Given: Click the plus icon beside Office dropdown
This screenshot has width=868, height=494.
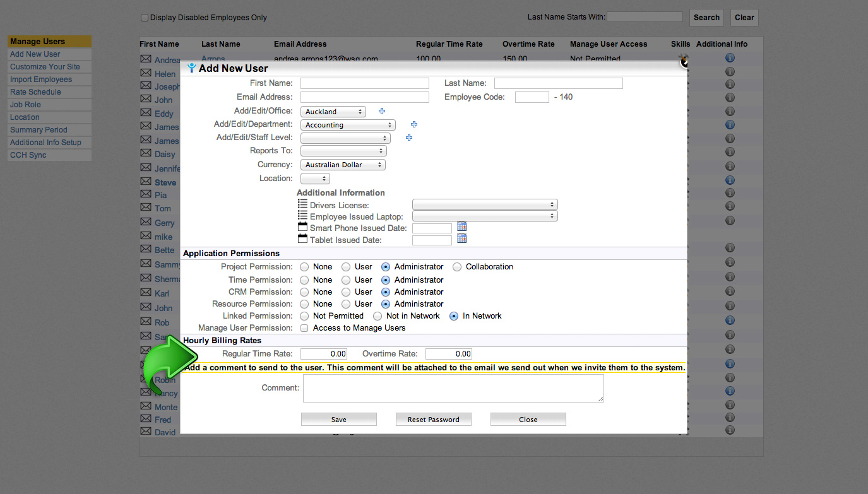Looking at the screenshot, I should (x=382, y=111).
